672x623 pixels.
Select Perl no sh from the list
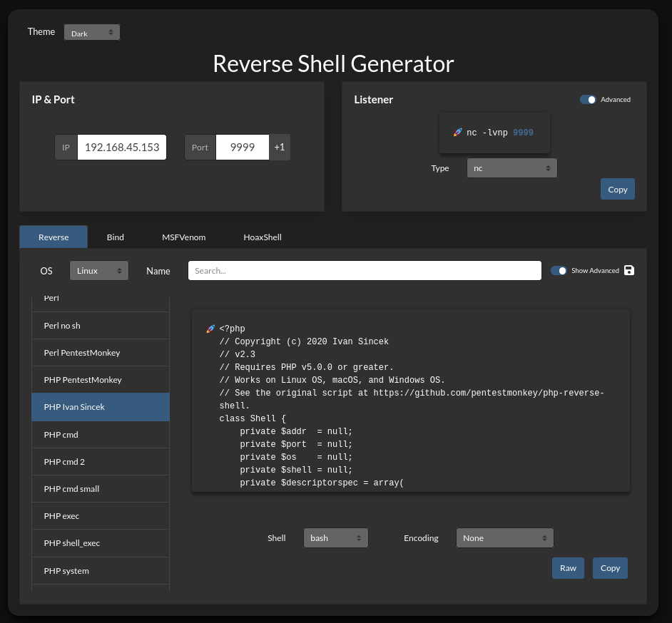coord(101,326)
